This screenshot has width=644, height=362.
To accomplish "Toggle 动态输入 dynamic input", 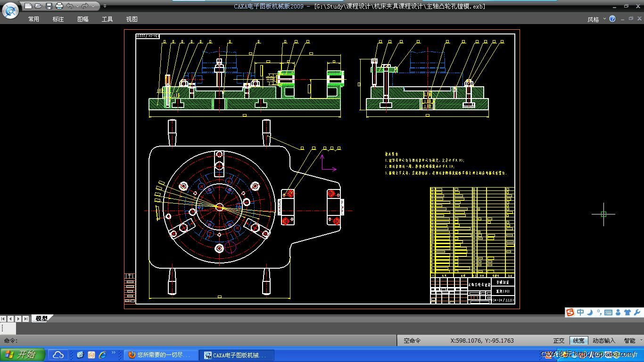I will [x=604, y=340].
